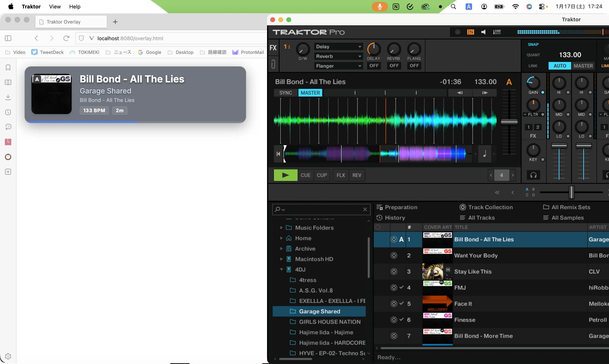Click the headphone cue icon for deck A
609x364 pixels.
pos(533,175)
